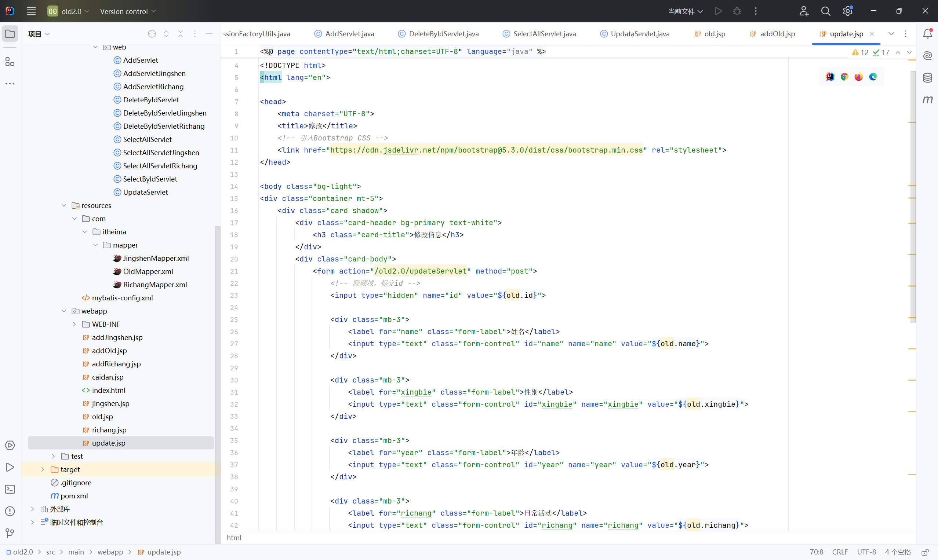Open the Structure tool window icon
The image size is (938, 560).
coord(10,62)
